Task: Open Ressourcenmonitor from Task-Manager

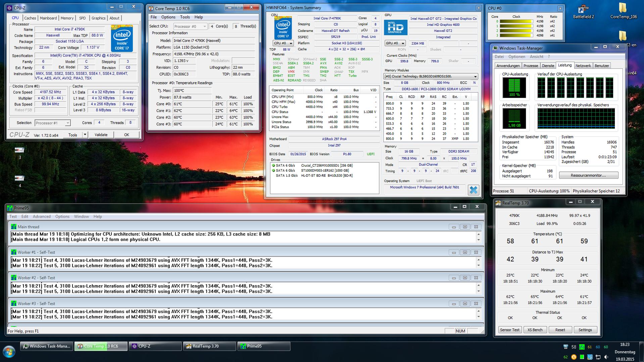Action: coord(588,175)
